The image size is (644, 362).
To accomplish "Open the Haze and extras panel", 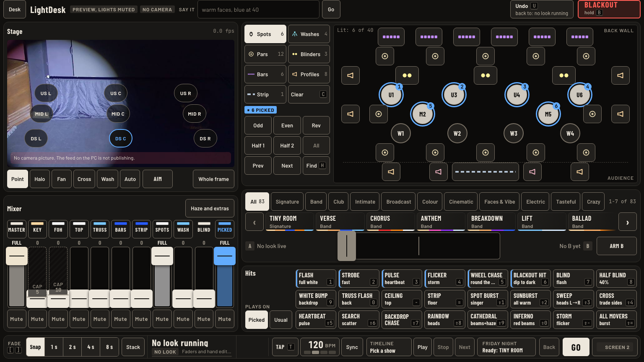I will 210,208.
